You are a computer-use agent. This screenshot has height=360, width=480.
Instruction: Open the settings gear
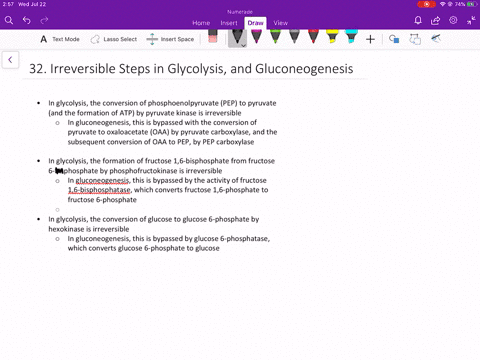tap(453, 20)
